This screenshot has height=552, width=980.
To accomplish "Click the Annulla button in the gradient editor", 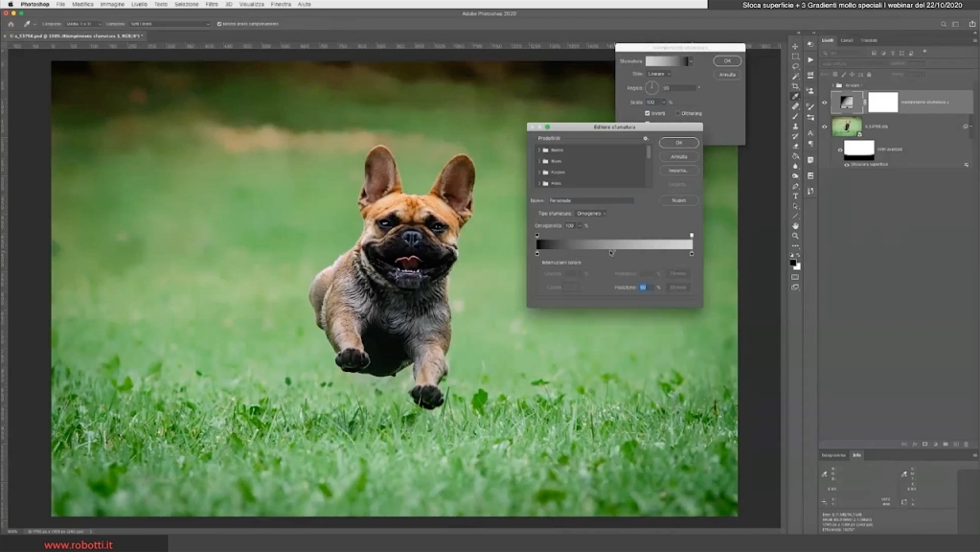I will [678, 155].
